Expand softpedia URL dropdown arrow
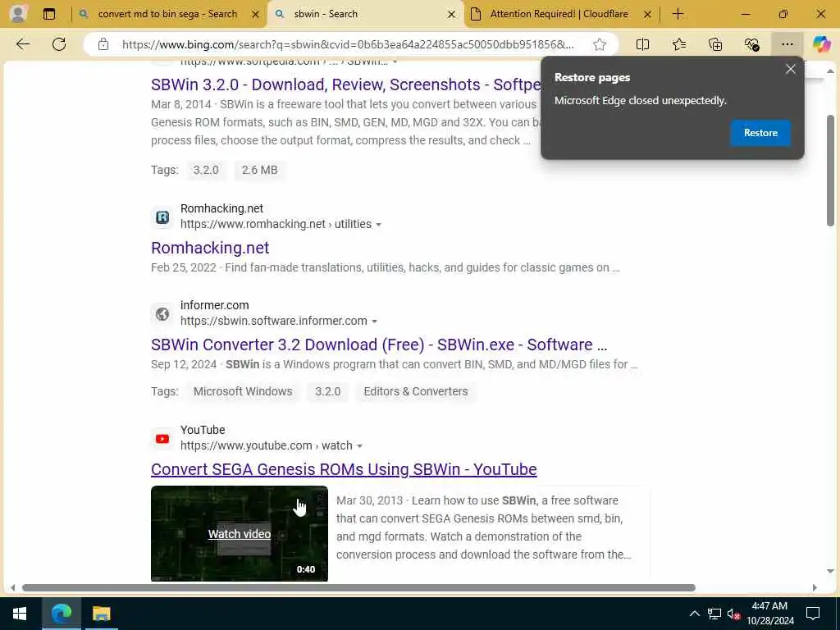Screen dimensions: 840x630 coord(395,62)
